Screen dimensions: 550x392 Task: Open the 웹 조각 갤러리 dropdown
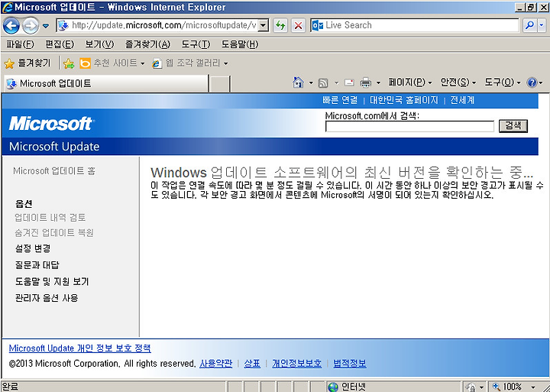pos(190,63)
